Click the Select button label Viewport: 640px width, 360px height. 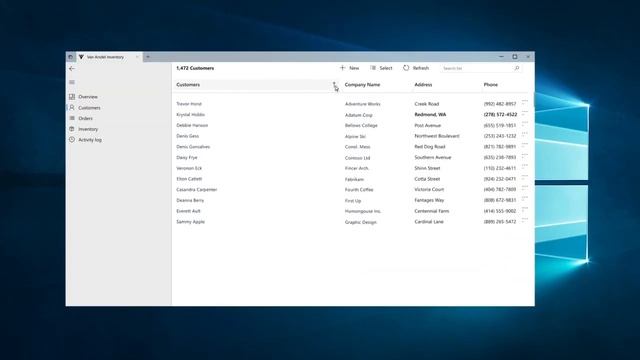[x=386, y=68]
